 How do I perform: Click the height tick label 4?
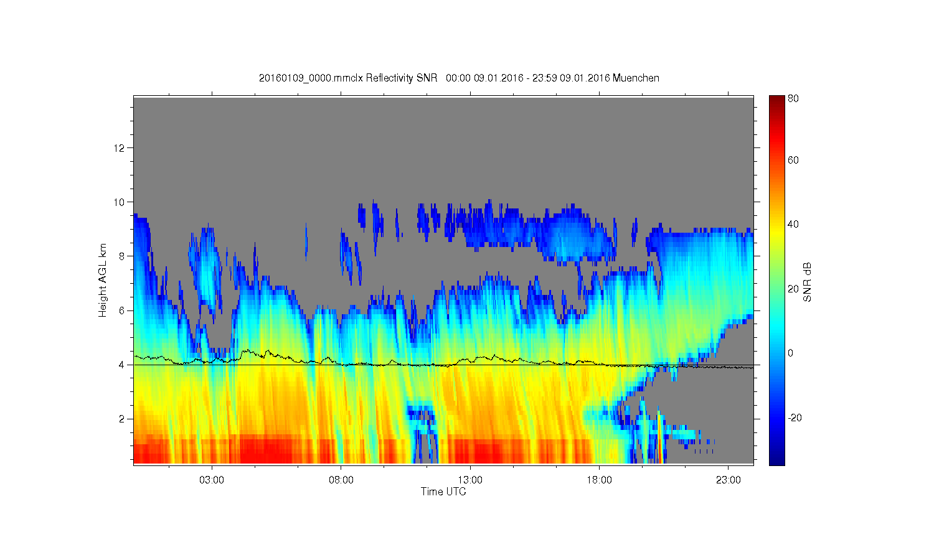coord(123,365)
